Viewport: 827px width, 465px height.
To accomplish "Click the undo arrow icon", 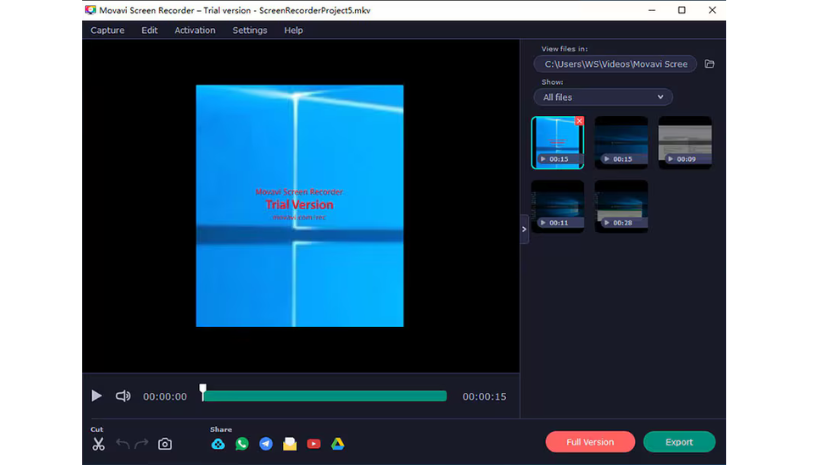I will [122, 444].
